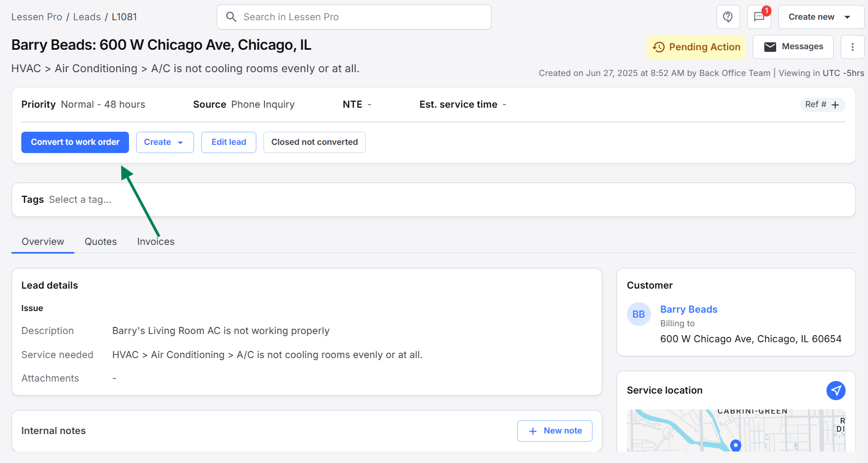This screenshot has width=868, height=463.
Task: Open the three-dot more options menu
Action: tap(852, 47)
